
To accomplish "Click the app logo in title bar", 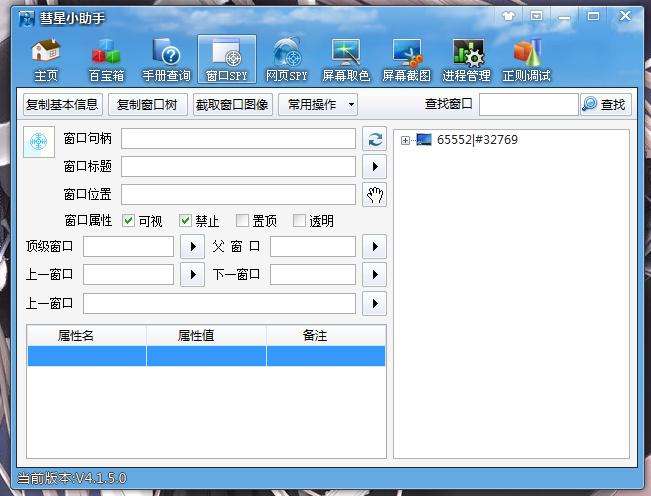I will pos(27,19).
